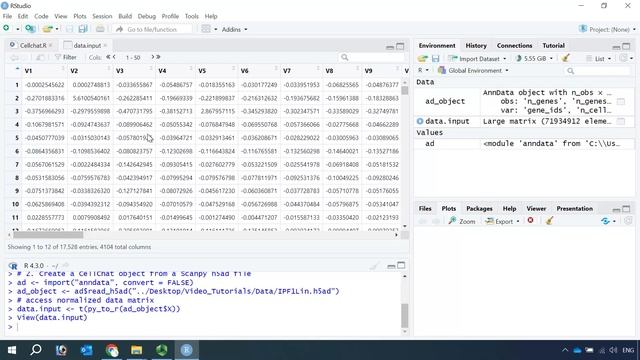This screenshot has height=360, width=640.
Task: Switch to the Packages tab
Action: coord(479,209)
